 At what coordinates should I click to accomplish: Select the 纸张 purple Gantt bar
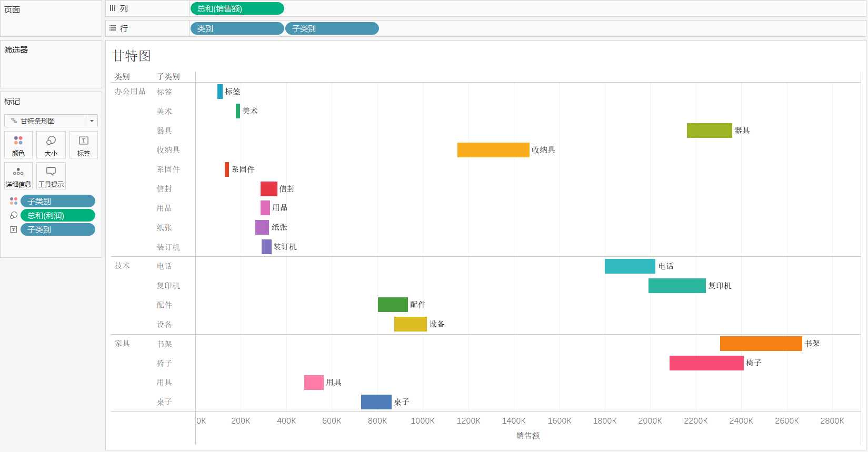tap(262, 227)
